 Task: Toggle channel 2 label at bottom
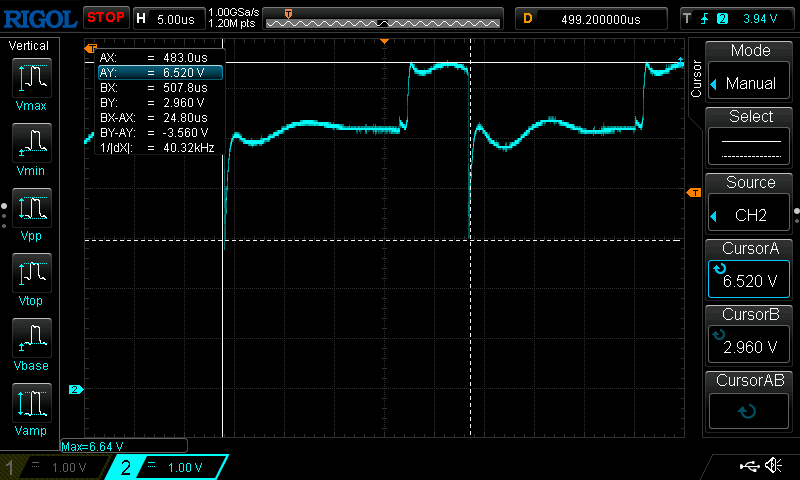click(x=168, y=467)
